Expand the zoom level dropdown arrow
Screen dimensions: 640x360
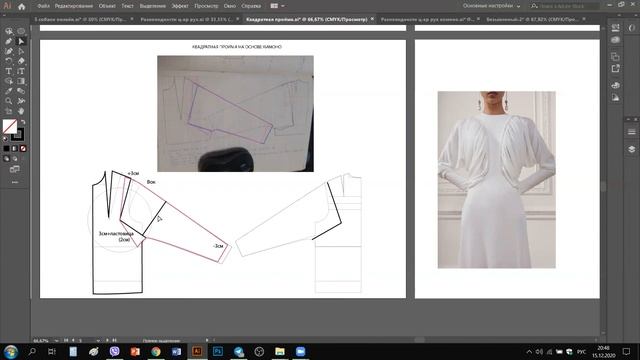tap(56, 340)
